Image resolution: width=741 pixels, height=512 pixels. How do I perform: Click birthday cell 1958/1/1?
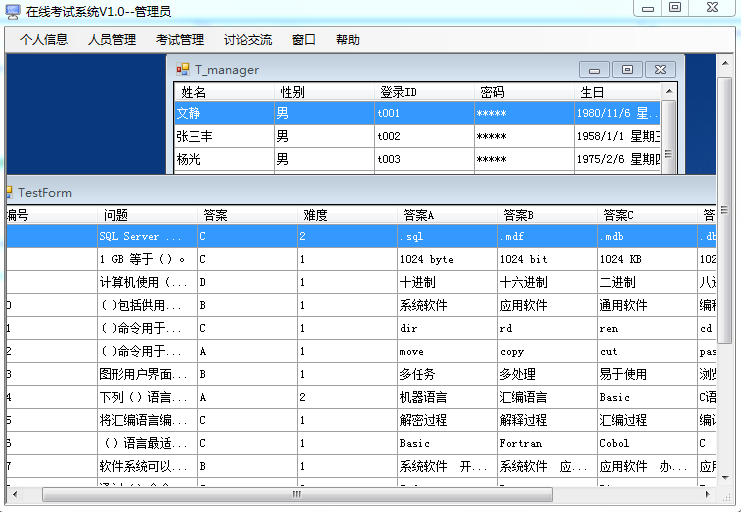click(617, 136)
